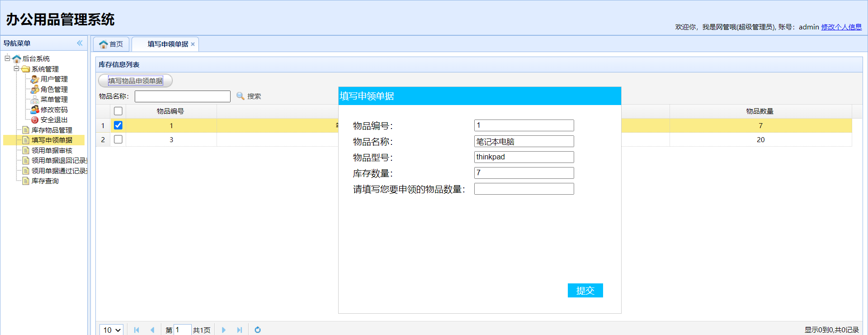Submit the form with 提交 button
The image size is (868, 335).
tap(585, 291)
